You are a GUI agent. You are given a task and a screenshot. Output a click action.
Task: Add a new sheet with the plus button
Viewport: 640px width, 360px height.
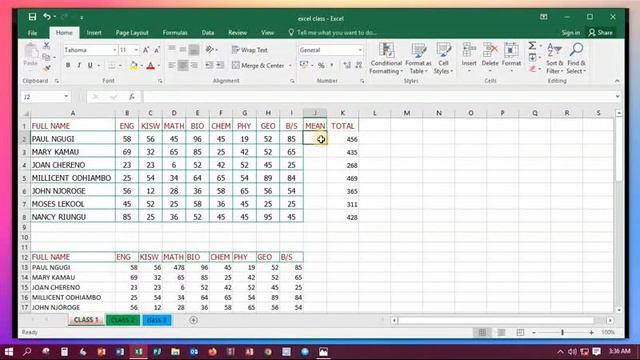[193, 320]
